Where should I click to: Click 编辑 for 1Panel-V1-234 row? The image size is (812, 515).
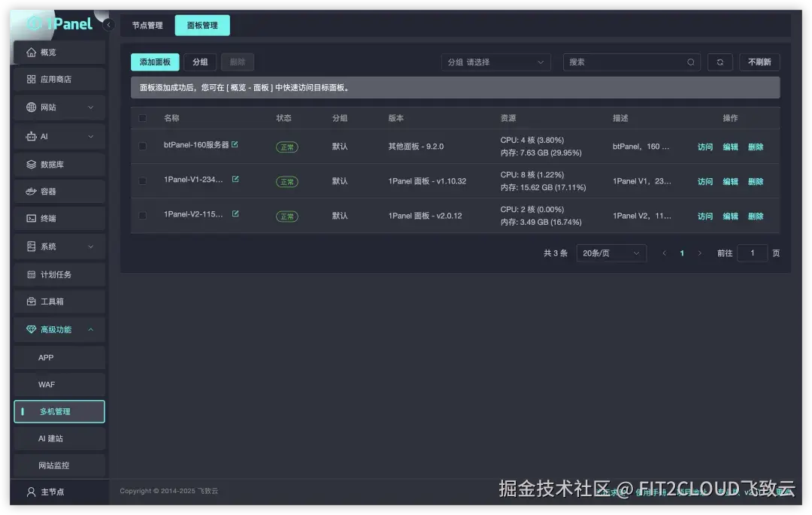coord(730,182)
